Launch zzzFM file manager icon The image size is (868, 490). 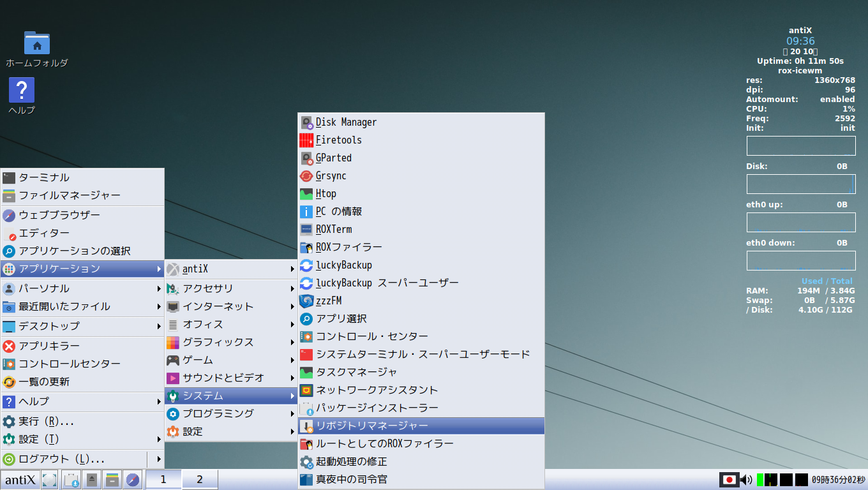(x=307, y=301)
